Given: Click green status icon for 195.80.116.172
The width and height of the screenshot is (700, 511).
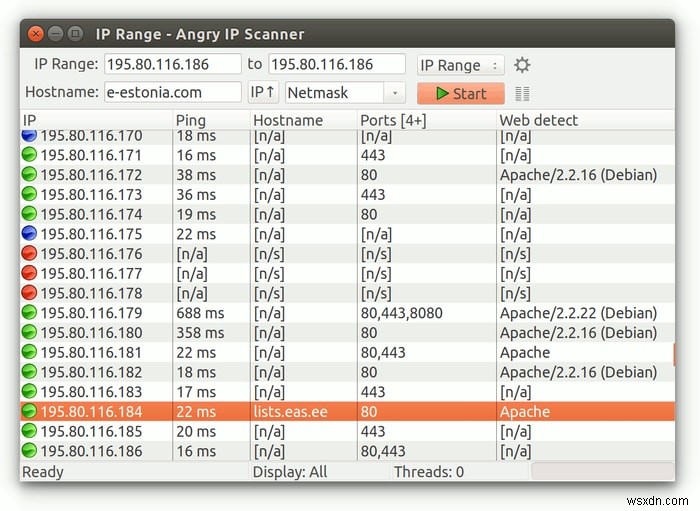Looking at the screenshot, I should pyautogui.click(x=29, y=174).
